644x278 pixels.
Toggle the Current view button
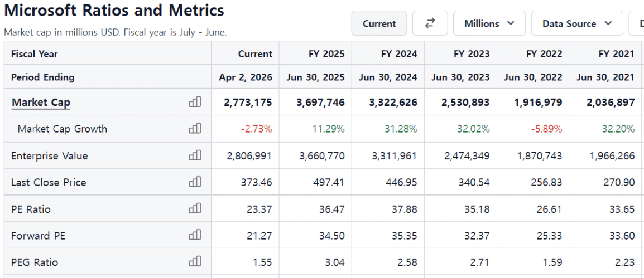(379, 23)
